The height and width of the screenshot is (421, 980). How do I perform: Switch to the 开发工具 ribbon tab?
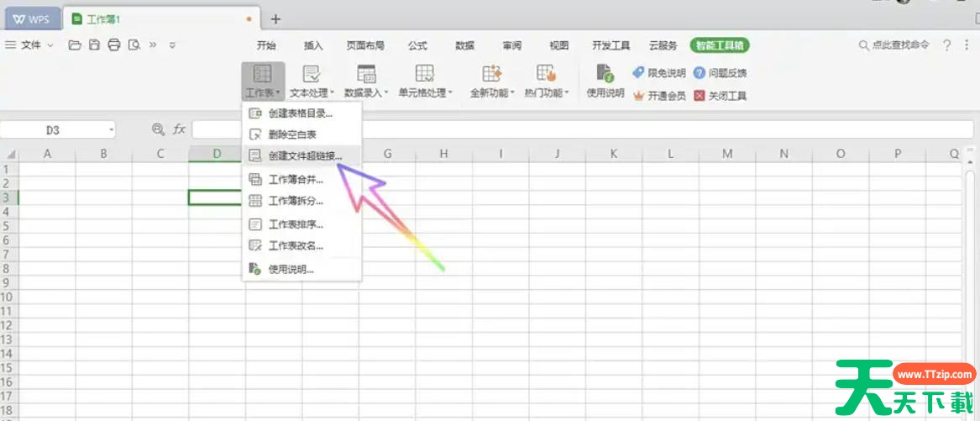pyautogui.click(x=611, y=45)
